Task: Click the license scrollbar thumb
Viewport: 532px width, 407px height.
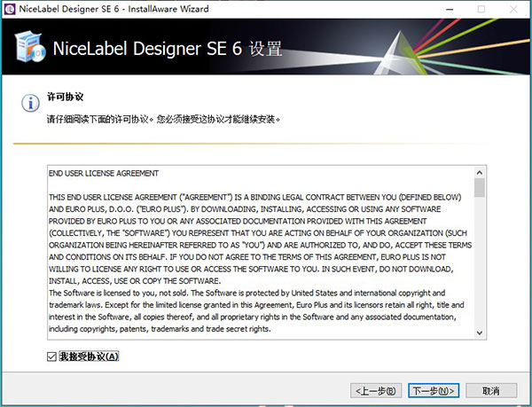Action: coord(480,188)
